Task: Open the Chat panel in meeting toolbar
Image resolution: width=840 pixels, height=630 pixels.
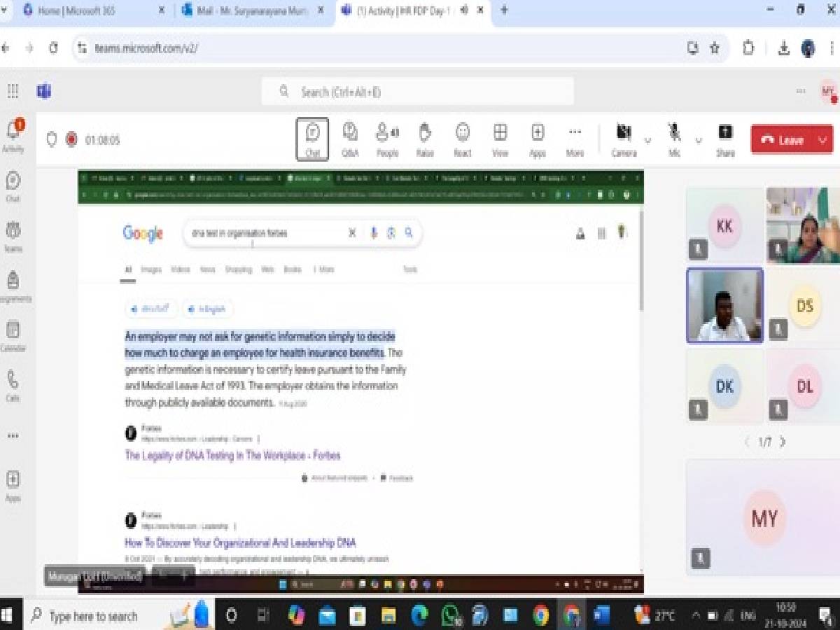Action: 312,139
